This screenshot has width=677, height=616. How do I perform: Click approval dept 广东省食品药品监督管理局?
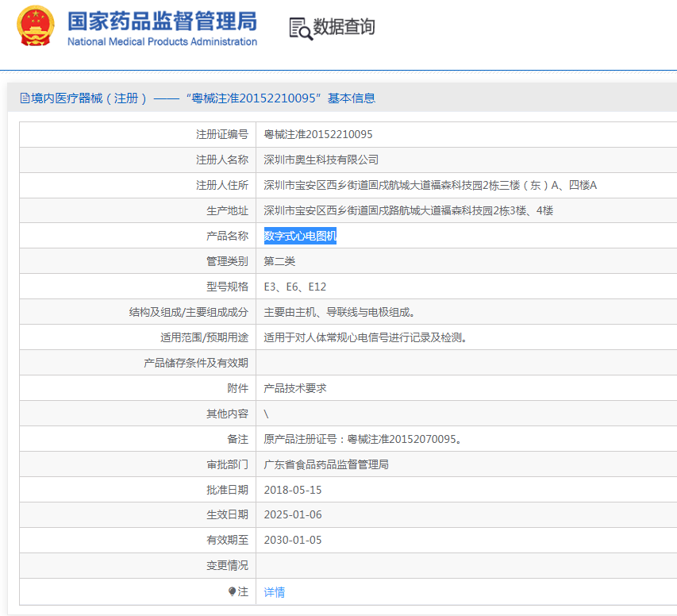click(326, 465)
